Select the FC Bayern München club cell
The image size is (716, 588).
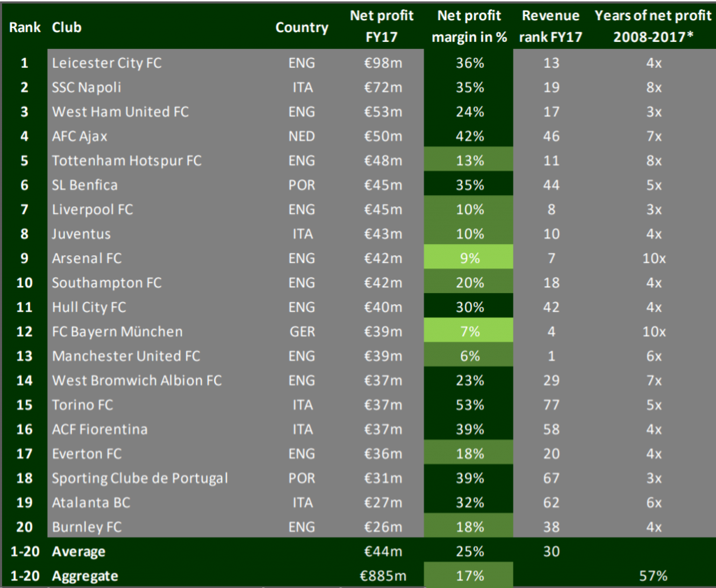click(117, 331)
